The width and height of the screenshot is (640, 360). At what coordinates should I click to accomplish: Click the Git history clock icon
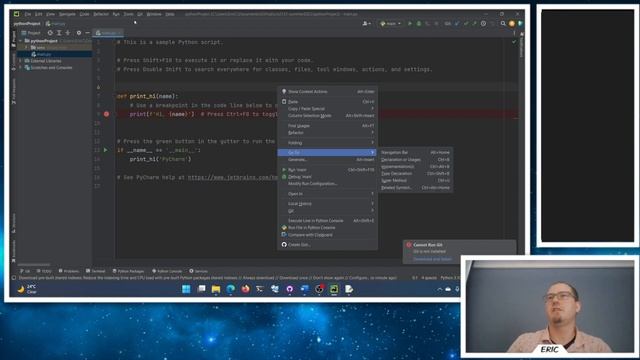(x=483, y=24)
